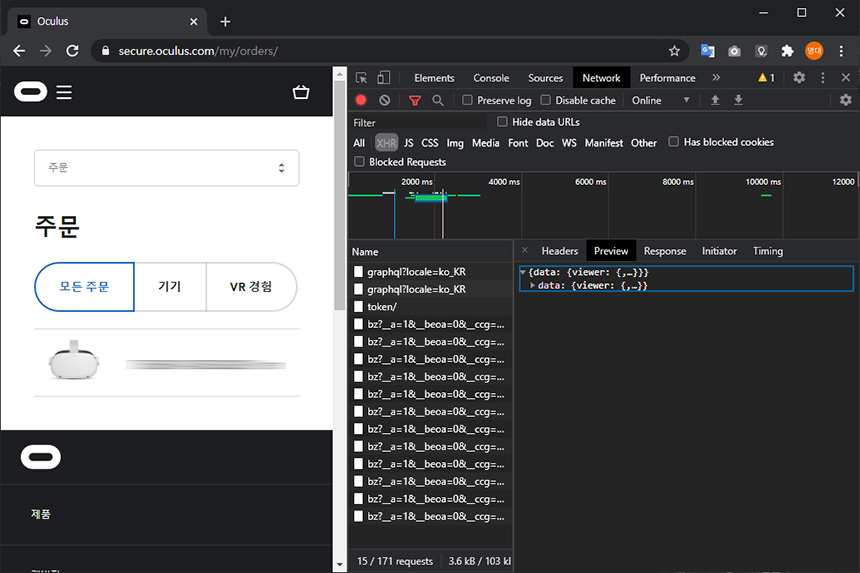Click the 모든 주문 button
The height and width of the screenshot is (573, 860).
coord(84,287)
